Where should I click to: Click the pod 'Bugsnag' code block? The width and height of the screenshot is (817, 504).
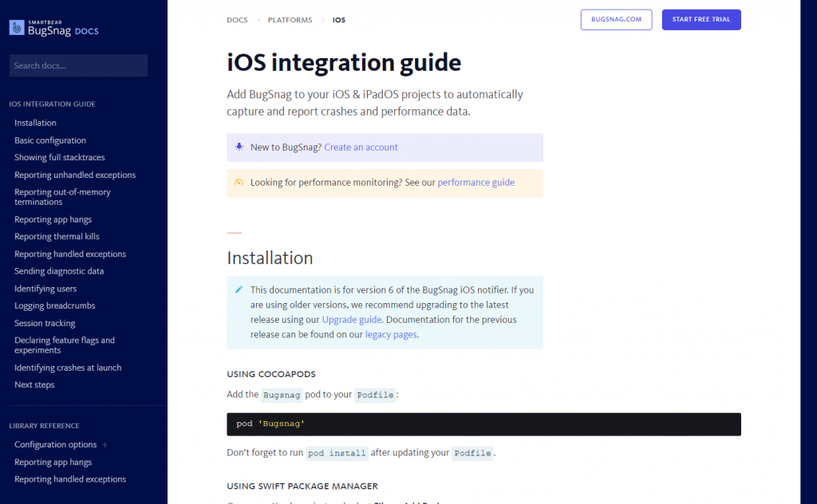click(x=483, y=424)
